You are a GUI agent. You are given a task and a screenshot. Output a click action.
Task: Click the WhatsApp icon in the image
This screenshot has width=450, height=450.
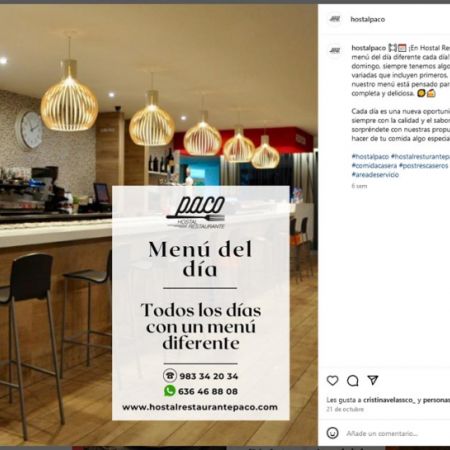point(170,391)
